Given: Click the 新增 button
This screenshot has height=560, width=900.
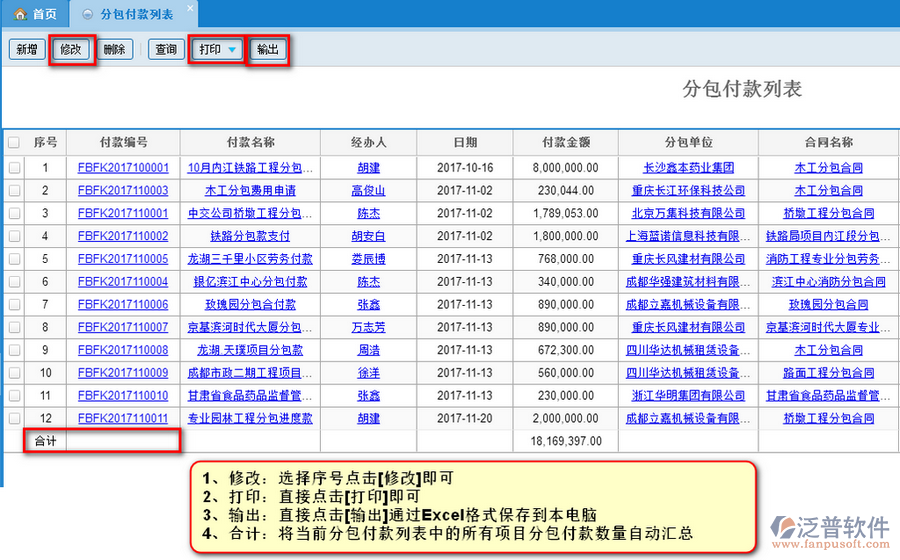Looking at the screenshot, I should (27, 49).
